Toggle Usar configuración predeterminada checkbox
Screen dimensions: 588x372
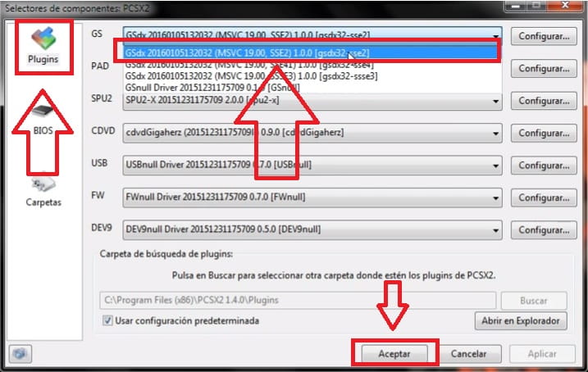[x=107, y=320]
